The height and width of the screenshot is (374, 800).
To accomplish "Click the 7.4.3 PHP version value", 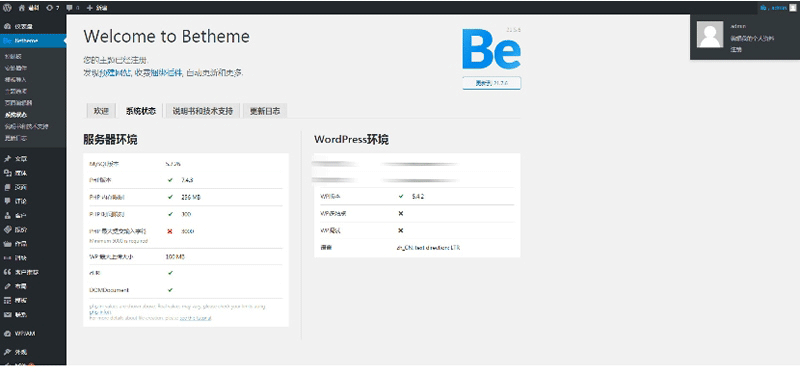I will (x=187, y=180).
